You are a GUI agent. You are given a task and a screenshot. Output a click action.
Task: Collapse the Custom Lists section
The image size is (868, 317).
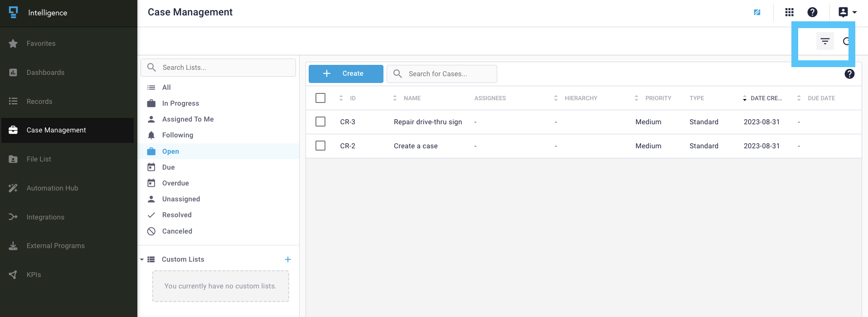(142, 259)
